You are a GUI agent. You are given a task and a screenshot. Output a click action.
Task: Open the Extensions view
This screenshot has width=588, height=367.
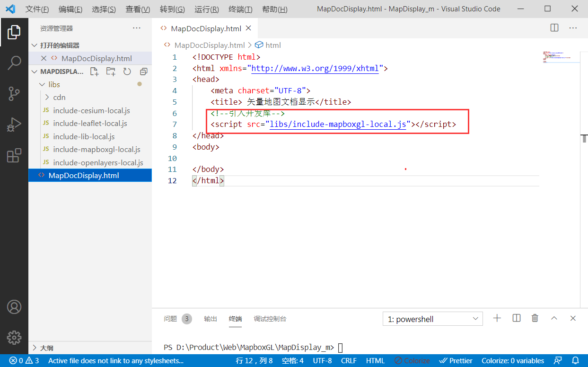point(14,155)
